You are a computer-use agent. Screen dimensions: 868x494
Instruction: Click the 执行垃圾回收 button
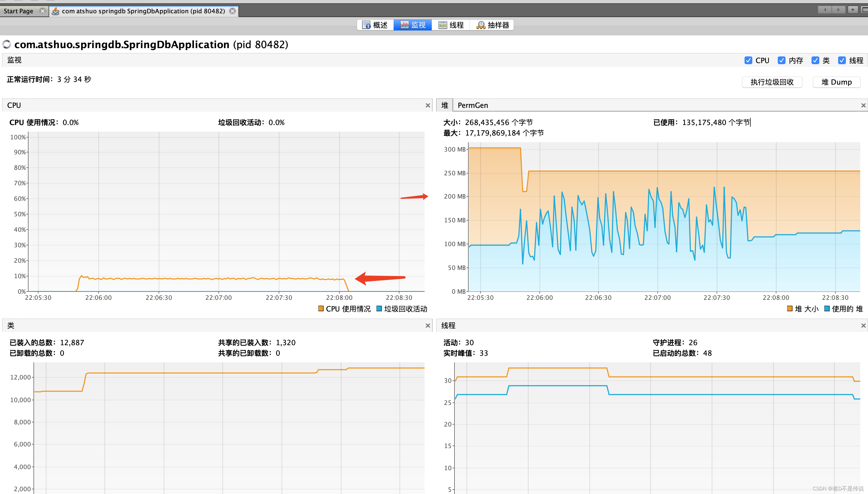tap(772, 82)
